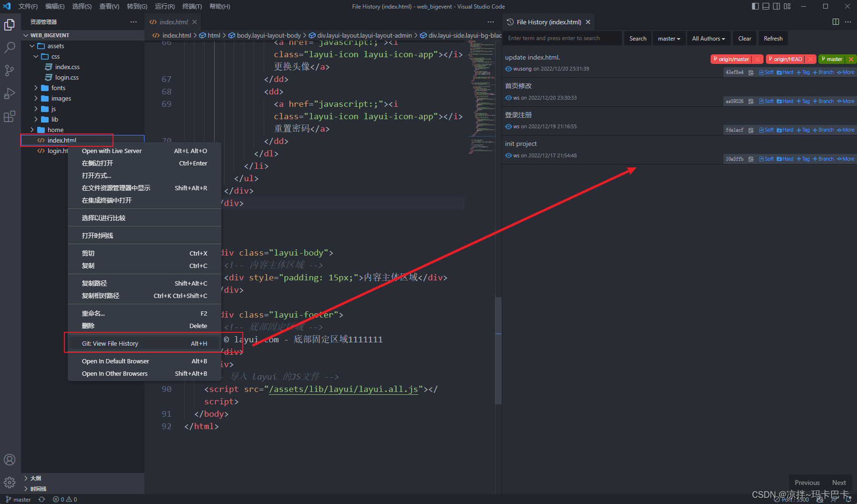Open the All Authors dropdown

[x=709, y=39]
